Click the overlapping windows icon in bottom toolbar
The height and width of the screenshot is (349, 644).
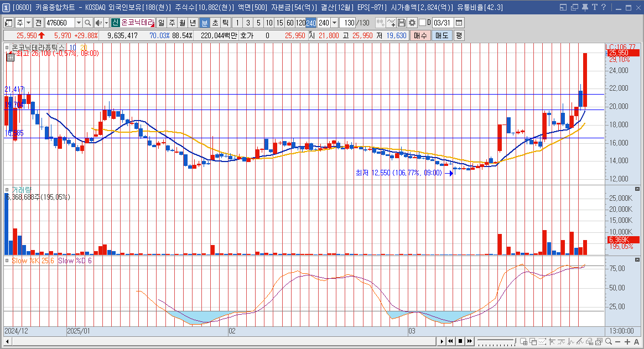coord(533,342)
